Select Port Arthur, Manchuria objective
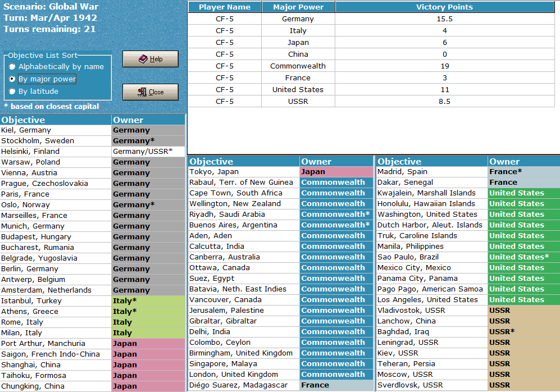Image resolution: width=560 pixels, height=392 pixels. pos(56,344)
